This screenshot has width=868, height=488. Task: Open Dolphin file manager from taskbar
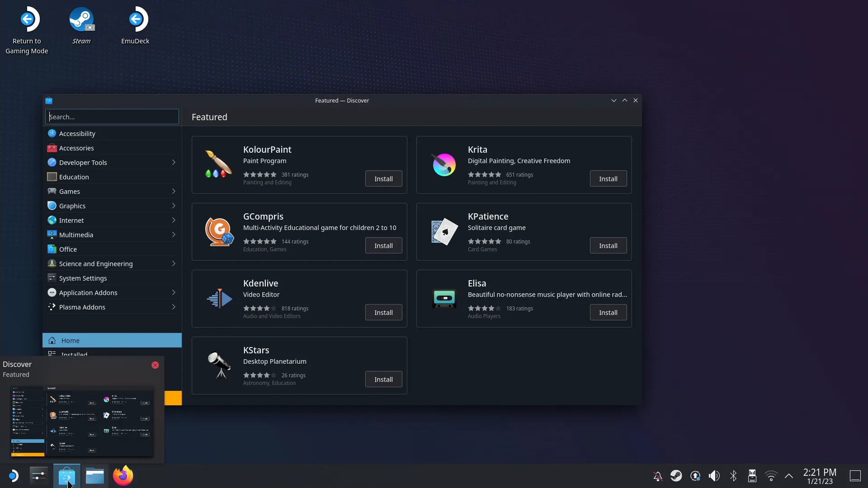(95, 476)
